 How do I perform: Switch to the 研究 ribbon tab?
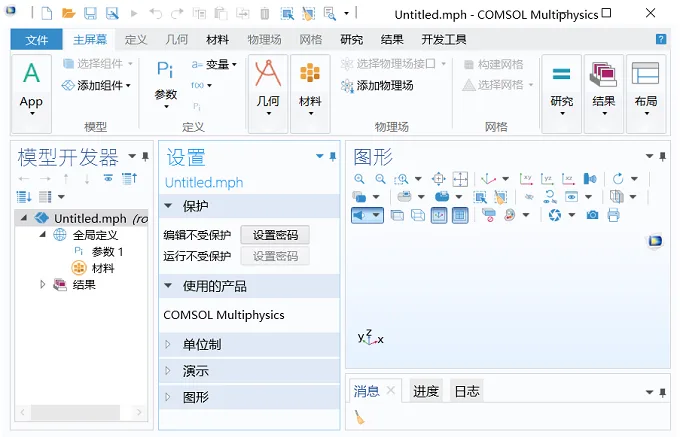(351, 40)
